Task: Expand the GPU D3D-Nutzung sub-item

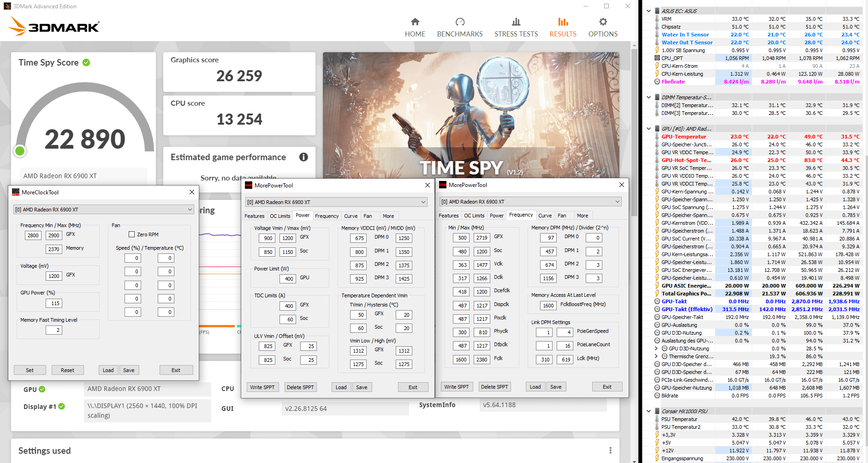Action: tap(656, 349)
